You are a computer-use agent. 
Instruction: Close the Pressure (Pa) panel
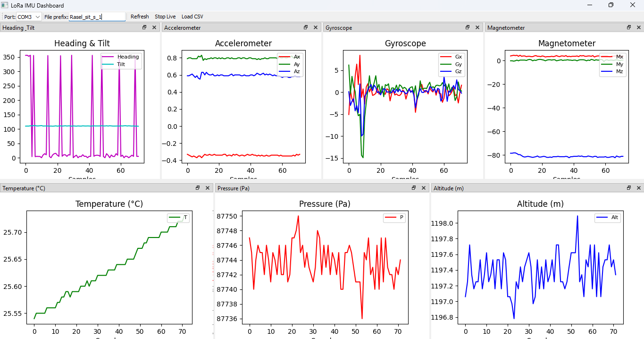coord(423,188)
